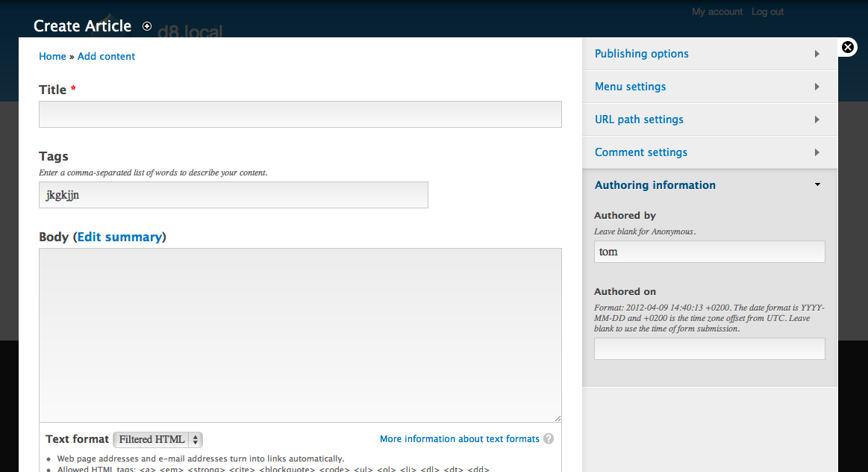Click into the Tags field containing jkgkjjn
The width and height of the screenshot is (868, 472).
tap(233, 195)
